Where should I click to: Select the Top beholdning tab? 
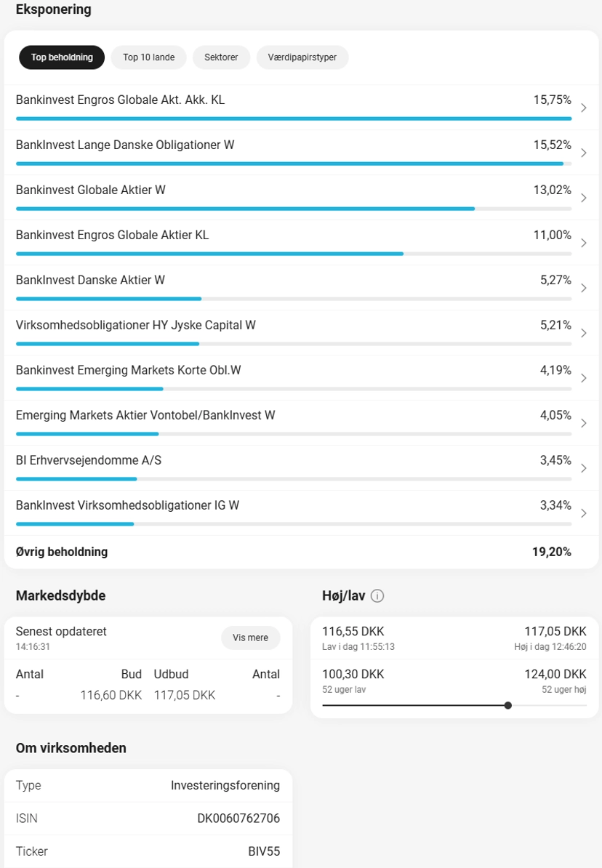point(62,57)
